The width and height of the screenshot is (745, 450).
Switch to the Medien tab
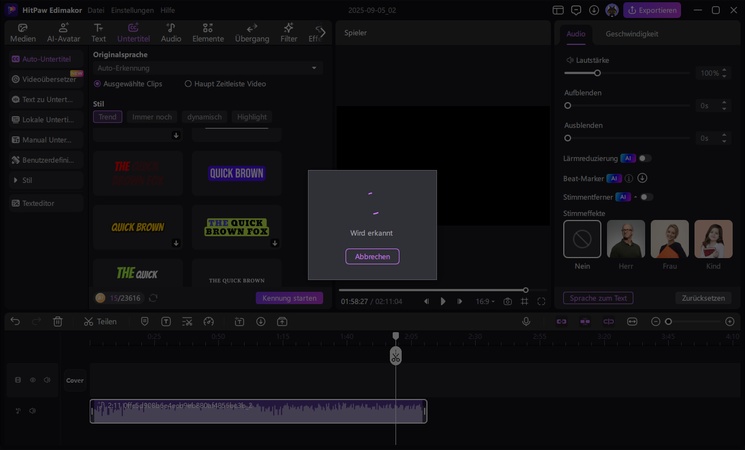(x=23, y=33)
